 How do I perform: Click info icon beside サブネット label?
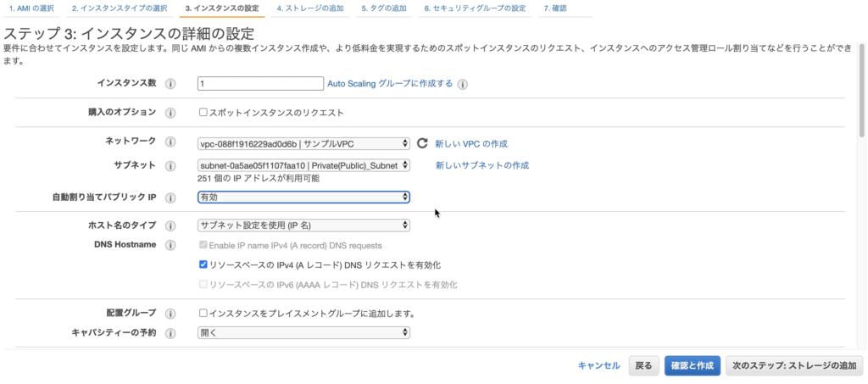tap(170, 166)
